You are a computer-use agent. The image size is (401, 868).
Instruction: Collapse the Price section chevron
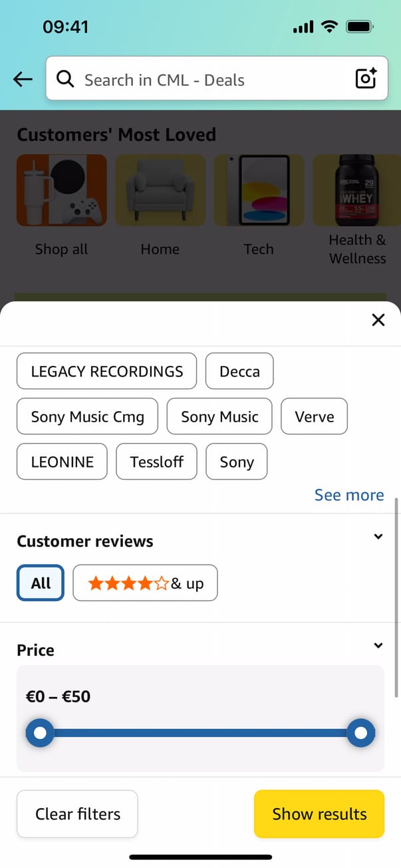click(378, 645)
